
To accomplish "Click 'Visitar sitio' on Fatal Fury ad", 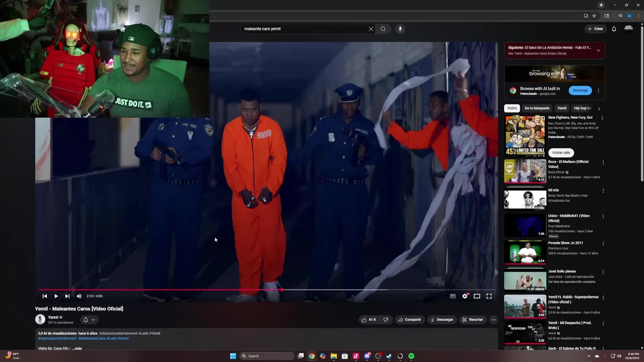I will (561, 152).
